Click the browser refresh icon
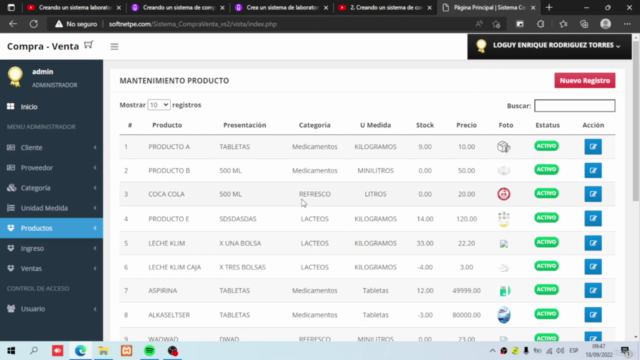Viewport: 640px width, 360px height. tap(33, 24)
